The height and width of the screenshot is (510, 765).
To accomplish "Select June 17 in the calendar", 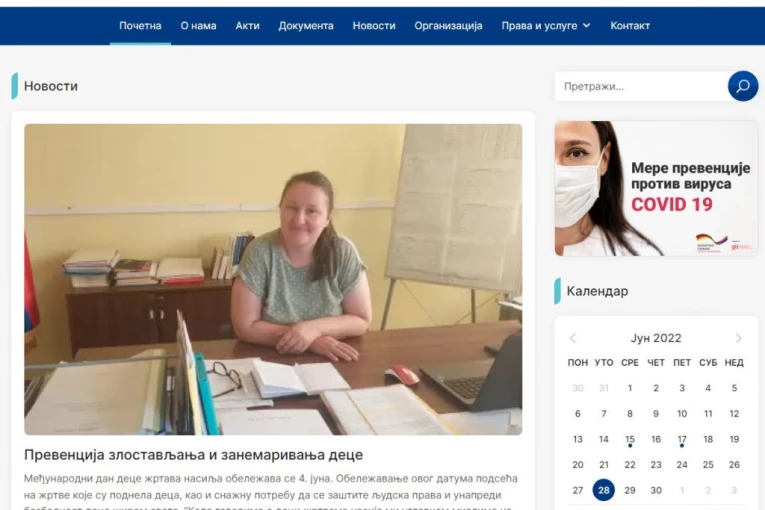I will (x=682, y=439).
